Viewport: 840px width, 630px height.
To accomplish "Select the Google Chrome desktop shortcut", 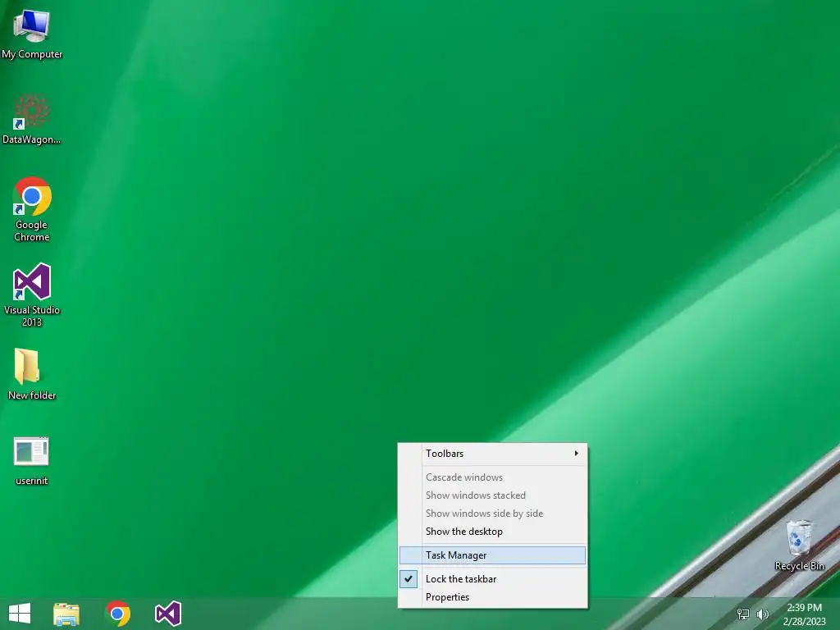I will pos(32,209).
